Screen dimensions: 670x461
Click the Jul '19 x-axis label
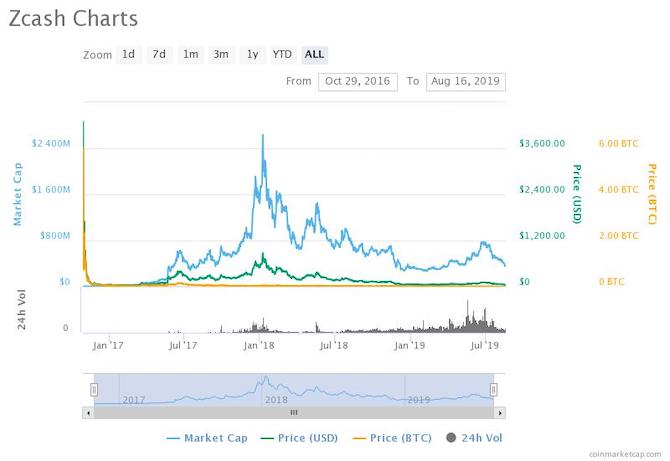[x=485, y=345]
